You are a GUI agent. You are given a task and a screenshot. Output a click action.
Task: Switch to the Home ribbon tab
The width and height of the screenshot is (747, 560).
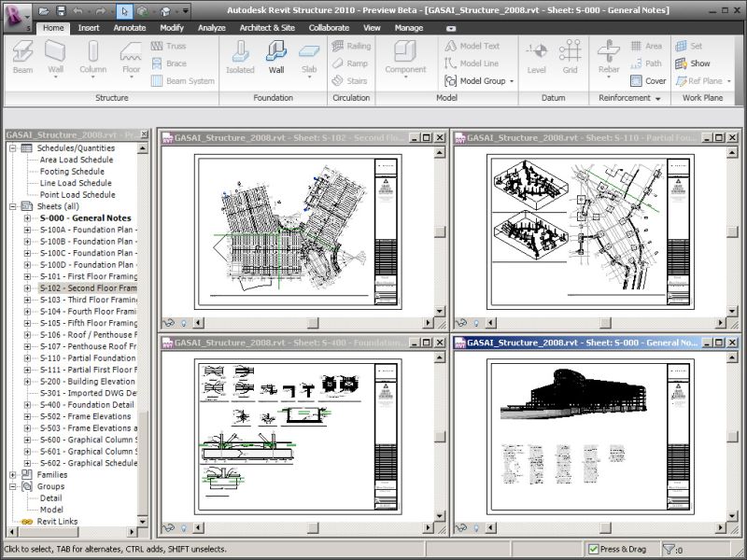[53, 28]
